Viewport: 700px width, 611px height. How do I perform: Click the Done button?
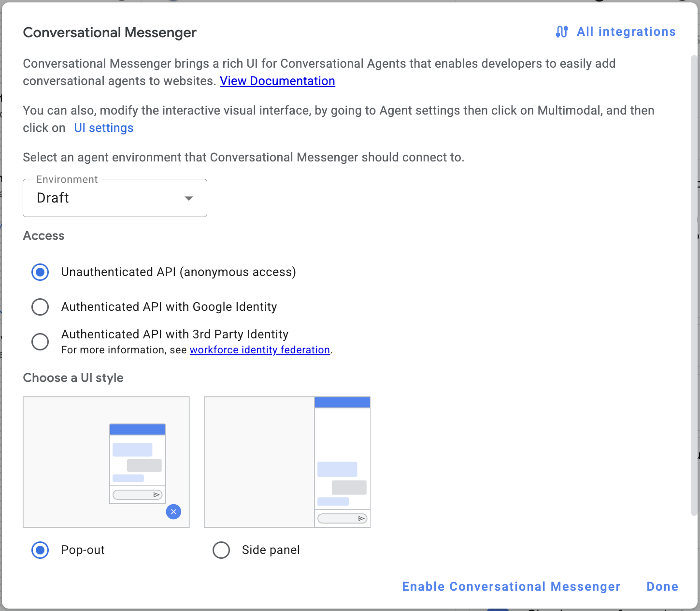(662, 587)
